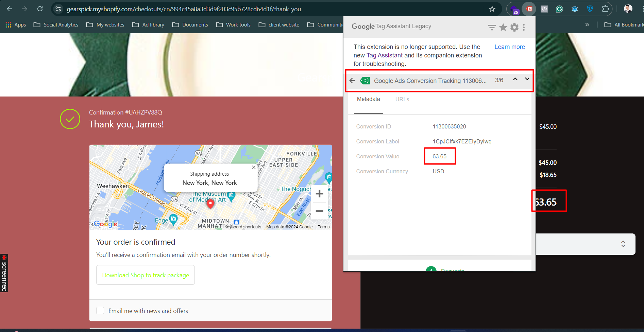The height and width of the screenshot is (332, 644).
Task: Go back using browser back arrow
Action: point(10,9)
